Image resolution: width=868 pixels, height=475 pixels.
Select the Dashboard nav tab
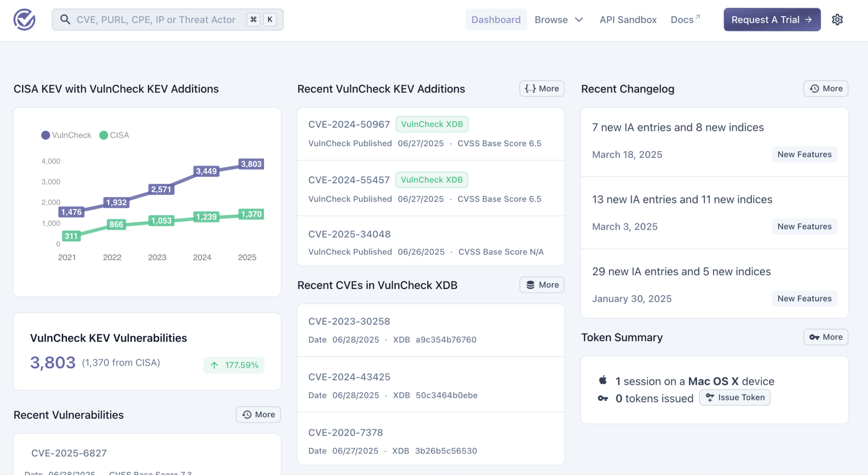(496, 19)
